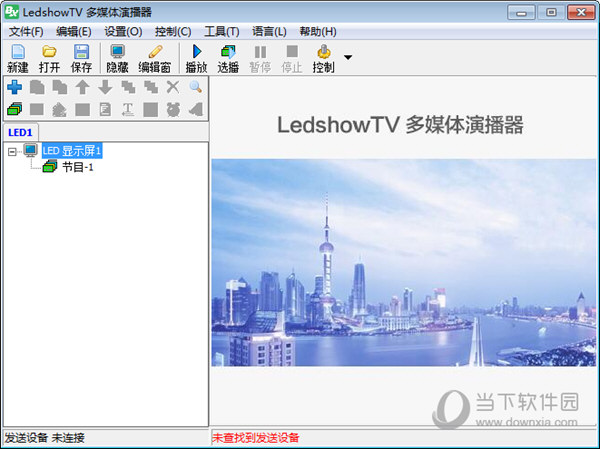Click the gray text document icon

(x=105, y=110)
